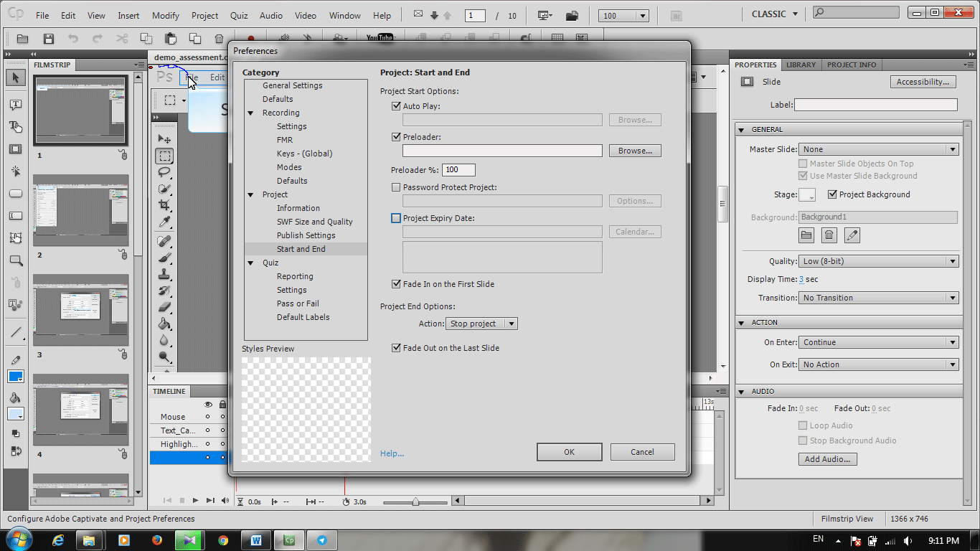This screenshot has width=980, height=551.
Task: Open the Project End Action dropdown
Action: point(481,324)
